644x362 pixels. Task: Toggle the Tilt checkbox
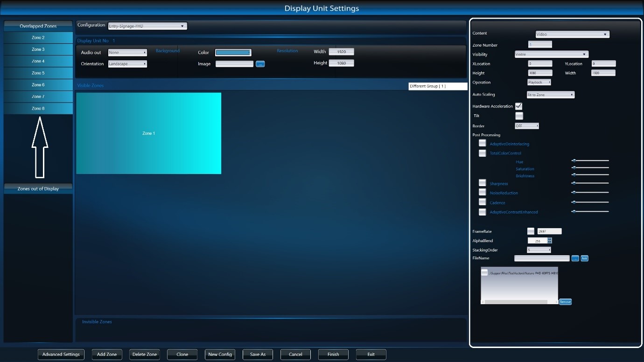tap(519, 116)
